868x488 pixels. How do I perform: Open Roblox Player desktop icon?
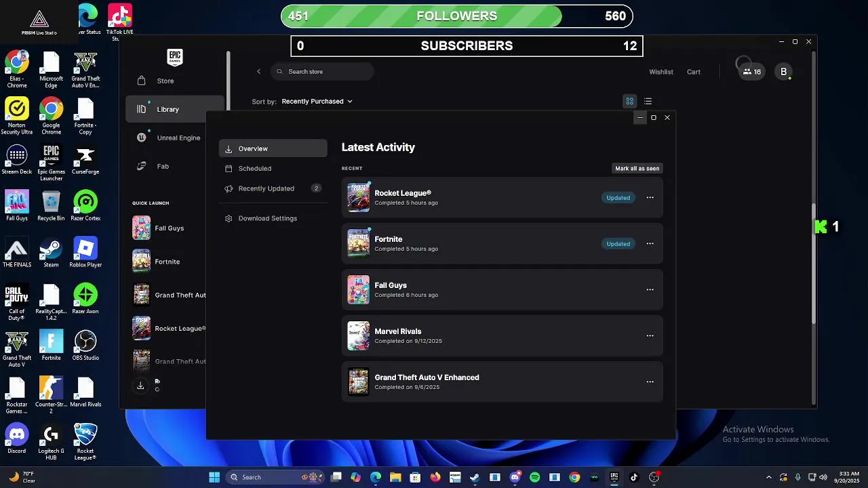85,253
